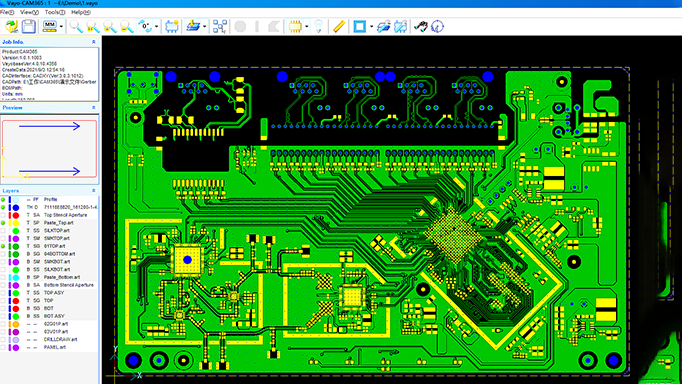Select the first magnifier zoom tool

[76, 27]
